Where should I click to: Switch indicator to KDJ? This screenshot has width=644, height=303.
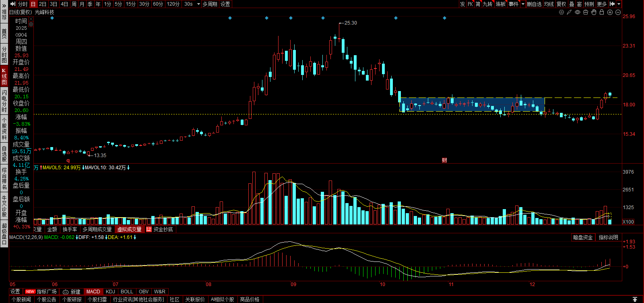click(x=110, y=292)
